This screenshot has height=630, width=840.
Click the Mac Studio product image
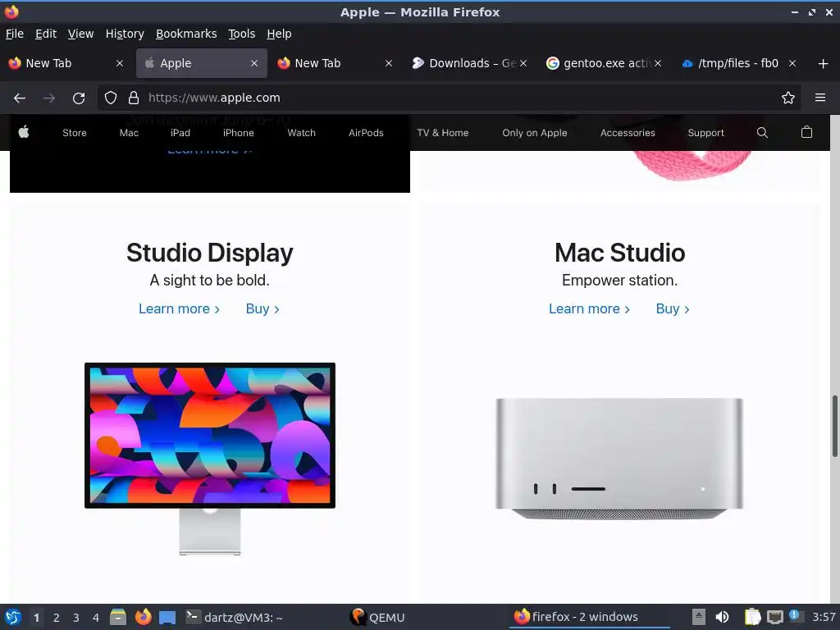click(619, 459)
